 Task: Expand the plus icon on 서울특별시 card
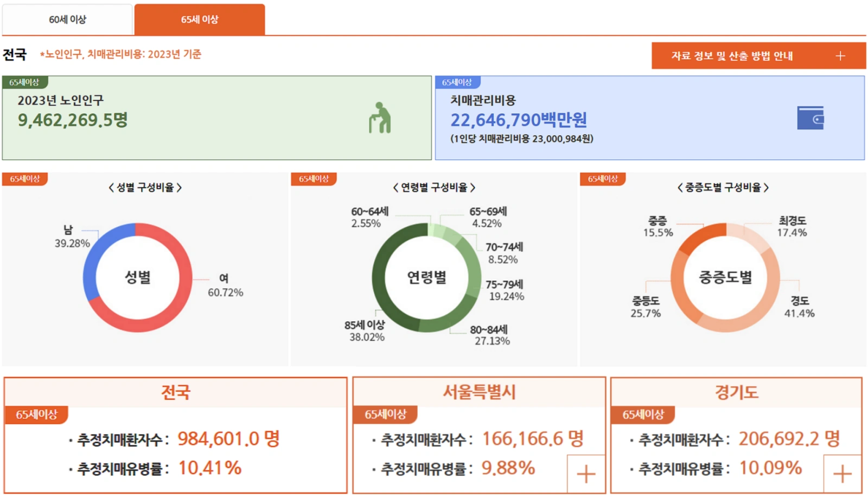point(585,475)
